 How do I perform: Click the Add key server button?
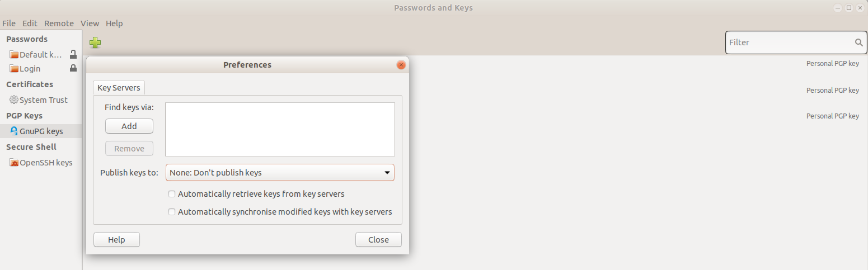(129, 126)
